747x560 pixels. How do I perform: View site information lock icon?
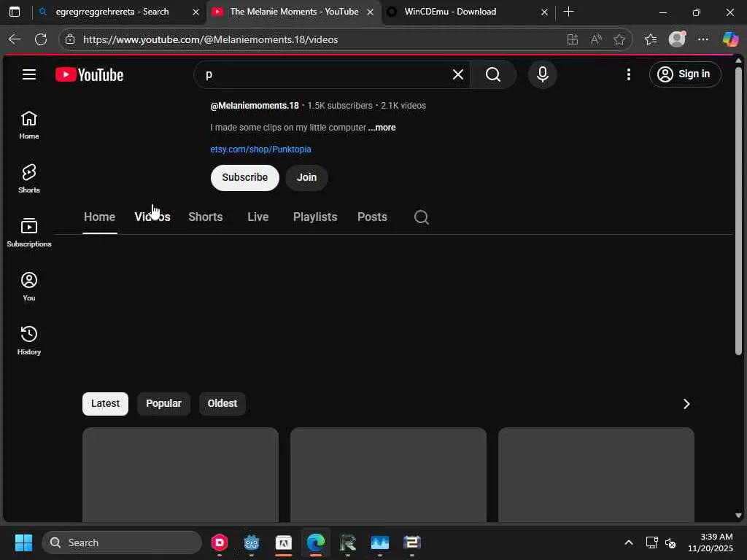(70, 39)
